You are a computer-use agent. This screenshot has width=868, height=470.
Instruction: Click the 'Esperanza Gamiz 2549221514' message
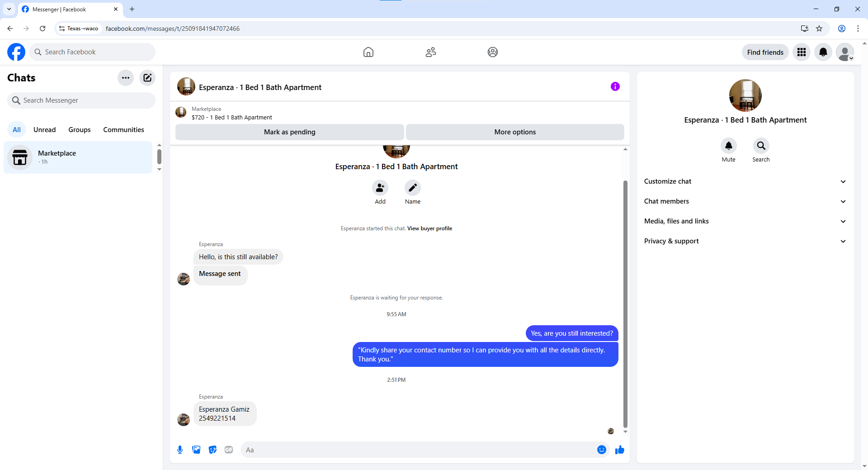click(225, 414)
